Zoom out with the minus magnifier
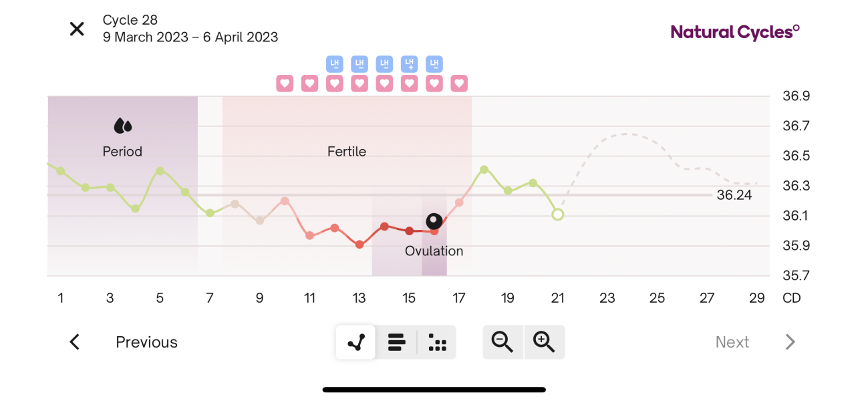This screenshot has width=868, height=401. click(502, 342)
